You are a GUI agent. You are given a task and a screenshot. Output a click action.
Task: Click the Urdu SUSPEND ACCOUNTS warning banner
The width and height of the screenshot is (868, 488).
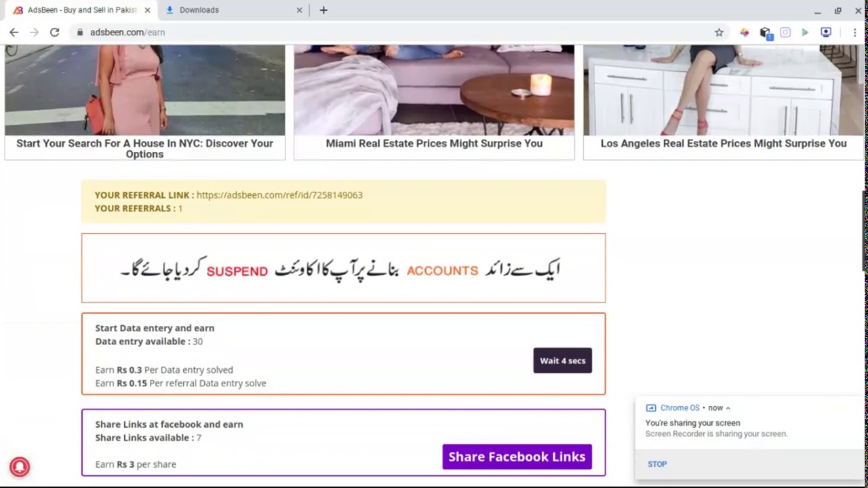tap(343, 268)
